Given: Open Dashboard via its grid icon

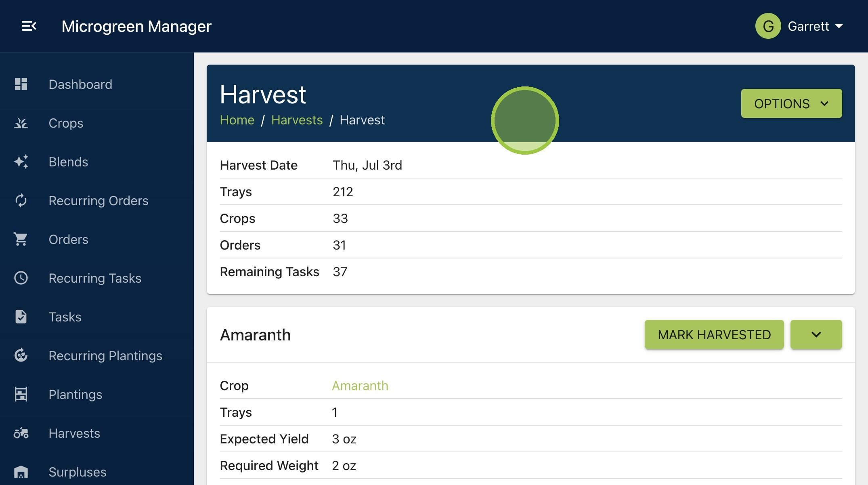Looking at the screenshot, I should click(21, 84).
